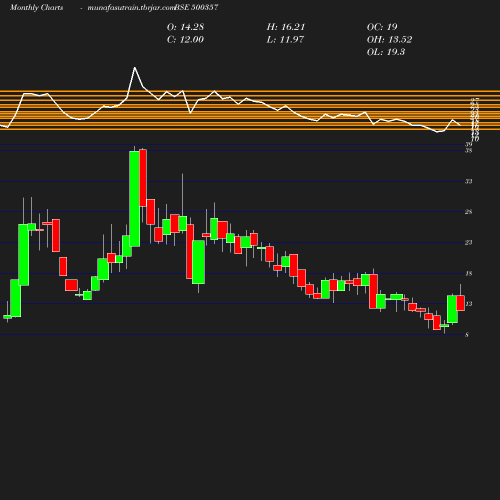Click the "Monthly Charts" title text
Image resolution: width=500 pixels, height=500 pixels.
coord(36,7)
